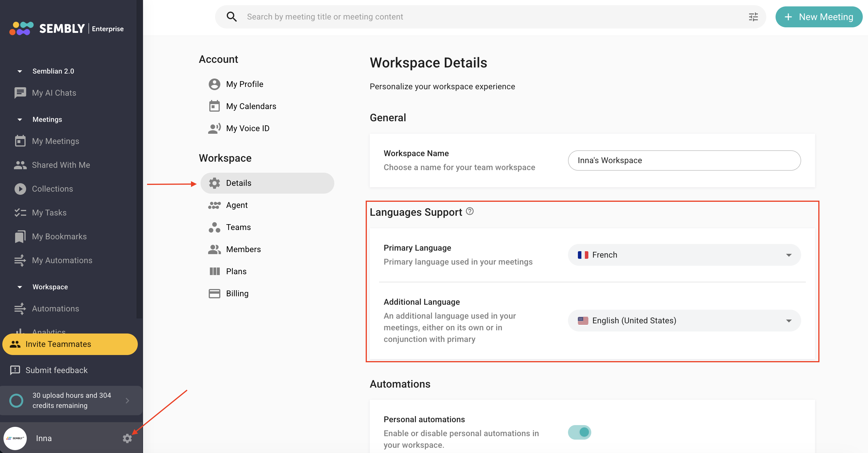Open Additional Language English dropdown
This screenshot has height=453, width=868.
pos(684,320)
